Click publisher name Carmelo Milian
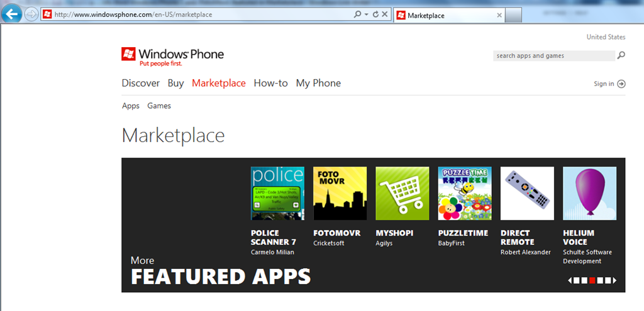The width and height of the screenshot is (644, 311). point(272,253)
